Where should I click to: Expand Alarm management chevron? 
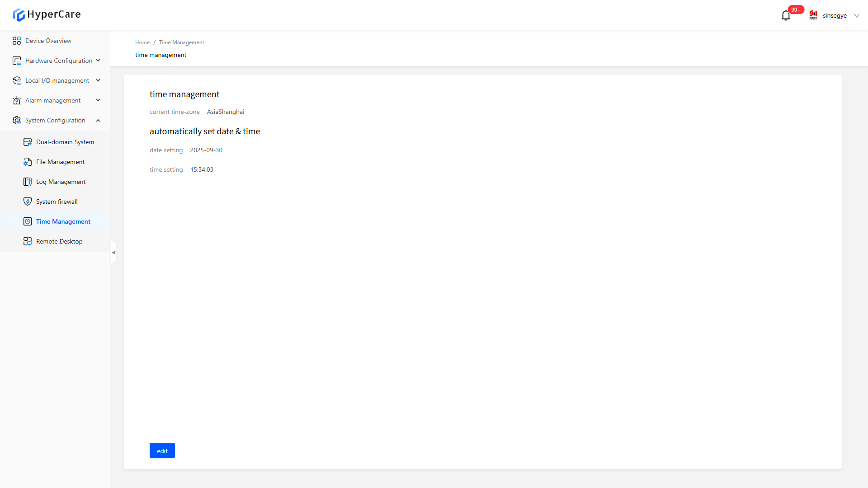98,100
